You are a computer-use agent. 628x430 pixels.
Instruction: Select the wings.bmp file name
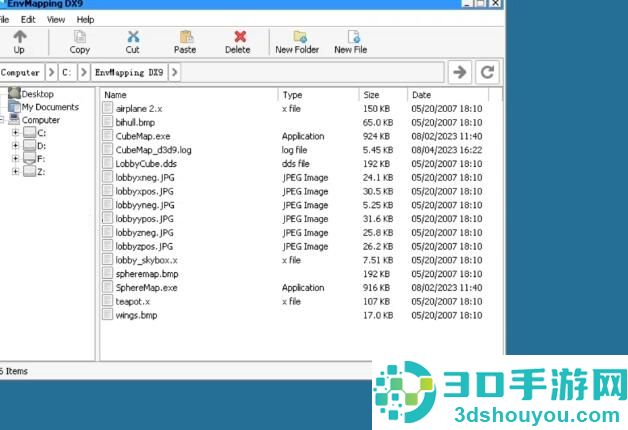pyautogui.click(x=136, y=315)
